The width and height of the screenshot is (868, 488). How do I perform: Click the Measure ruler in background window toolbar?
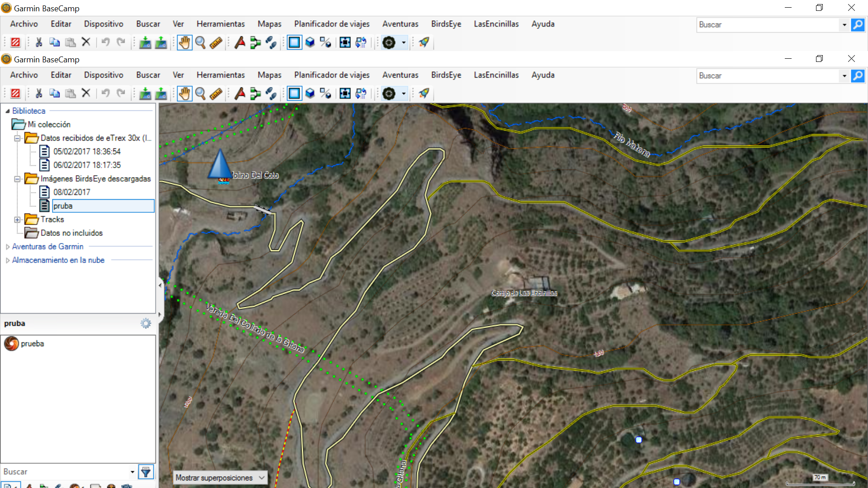[216, 42]
